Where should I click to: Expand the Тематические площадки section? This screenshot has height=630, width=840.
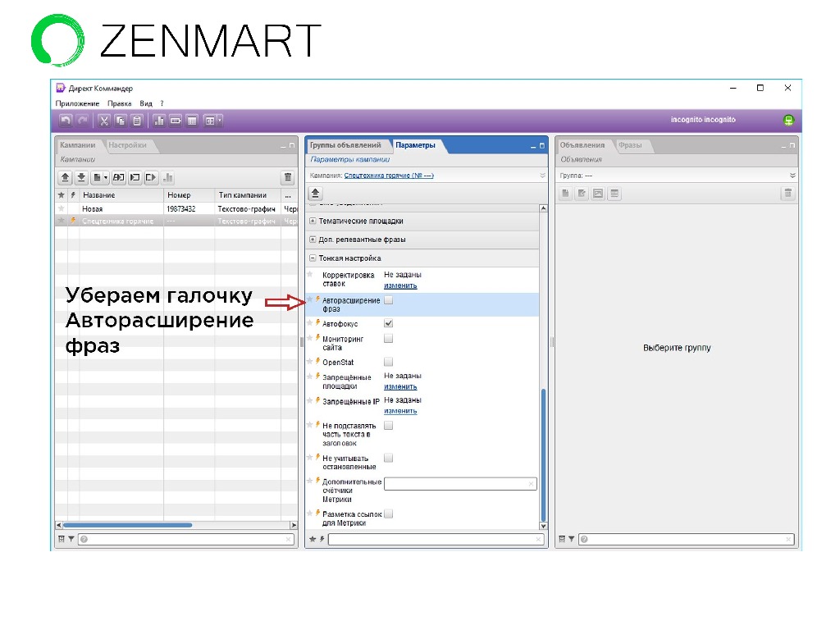tap(313, 221)
